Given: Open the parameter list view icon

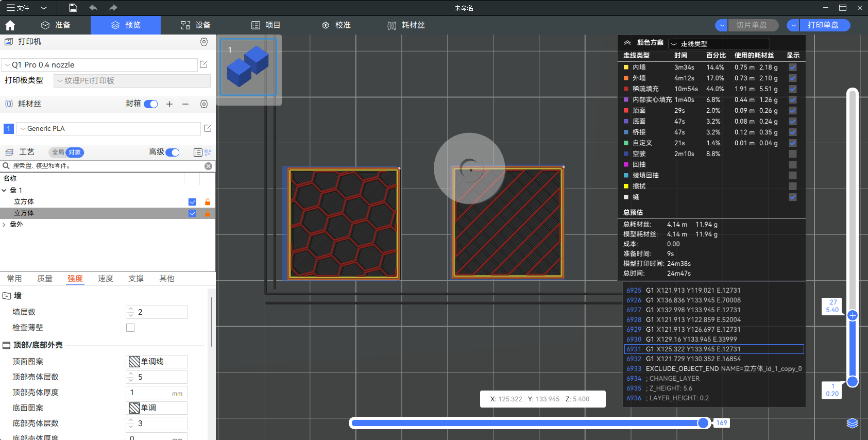Looking at the screenshot, I should coord(198,153).
